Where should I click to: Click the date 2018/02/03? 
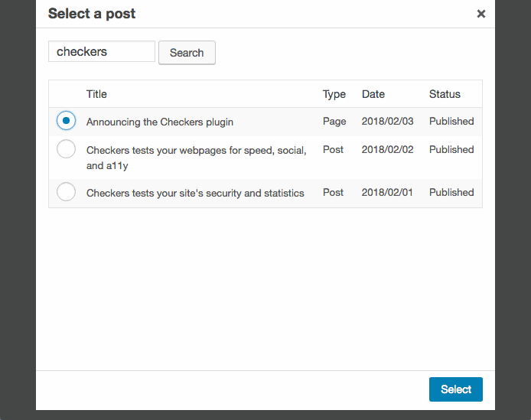click(387, 122)
